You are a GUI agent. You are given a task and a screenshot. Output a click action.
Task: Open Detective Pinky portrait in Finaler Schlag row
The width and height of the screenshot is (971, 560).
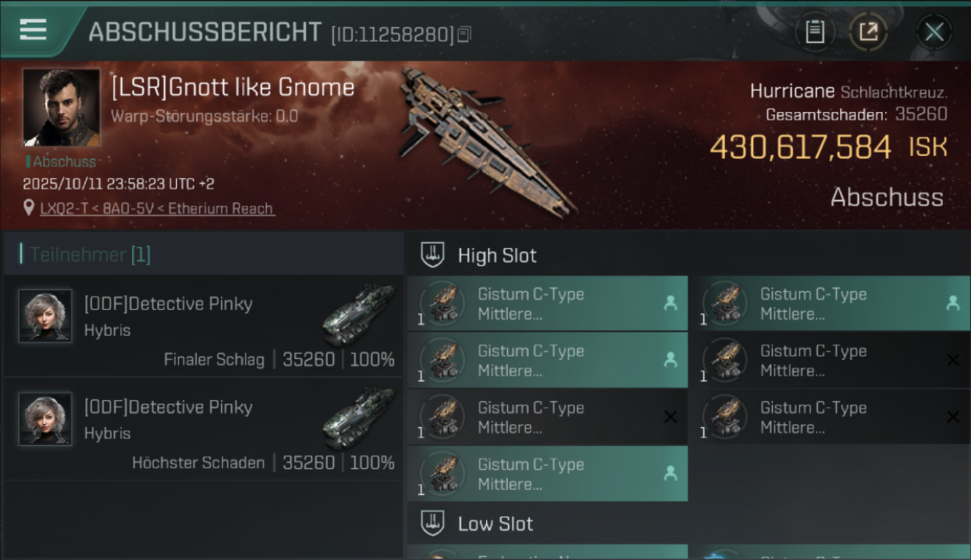(x=46, y=316)
